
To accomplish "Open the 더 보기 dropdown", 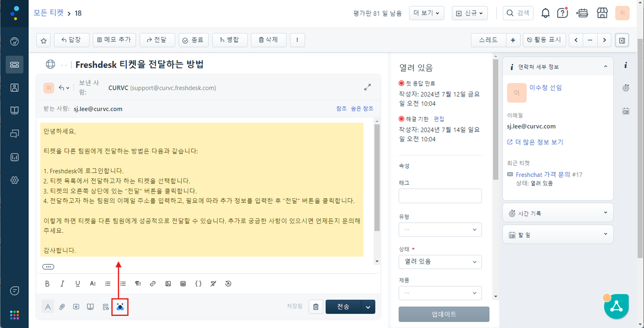I will click(x=426, y=13).
